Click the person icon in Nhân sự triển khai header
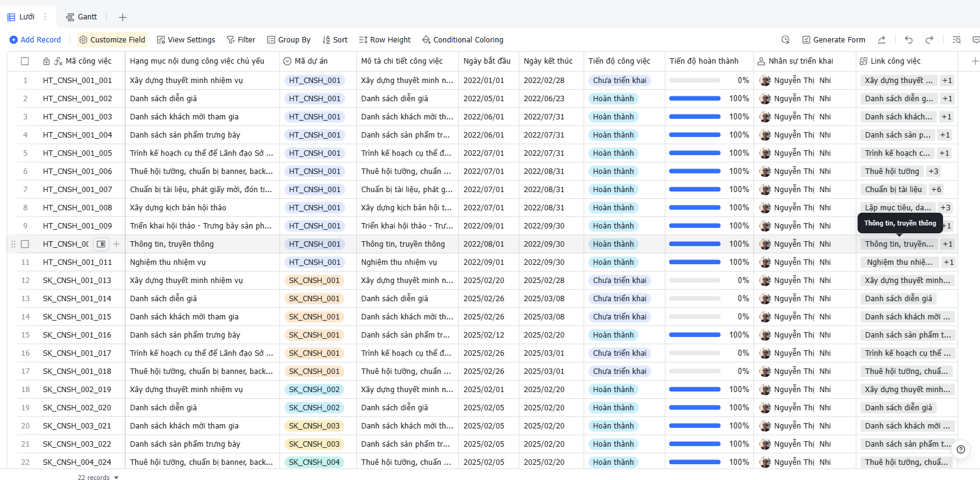This screenshot has width=980, height=480. [761, 61]
